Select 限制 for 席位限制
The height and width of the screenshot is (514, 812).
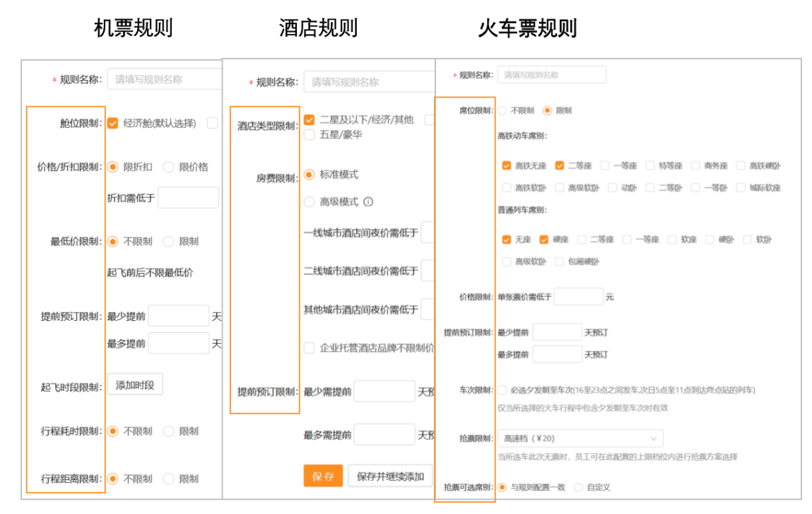tap(548, 110)
